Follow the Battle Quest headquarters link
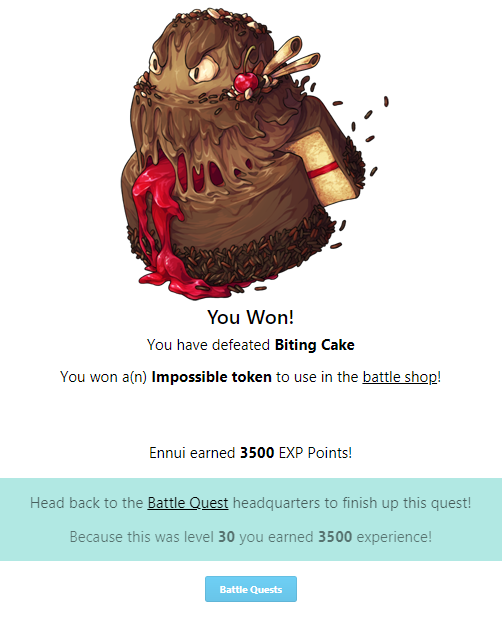502x619 pixels. click(188, 503)
